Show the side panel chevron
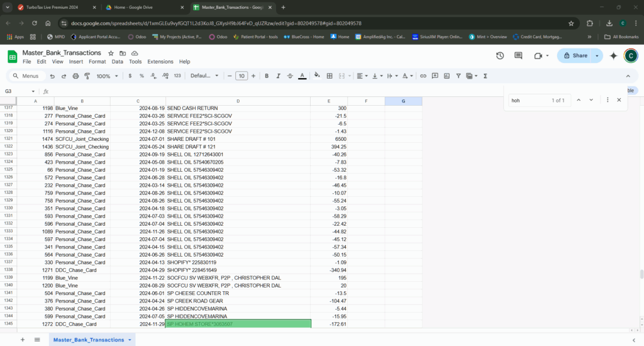644x346 pixels. coord(634,340)
